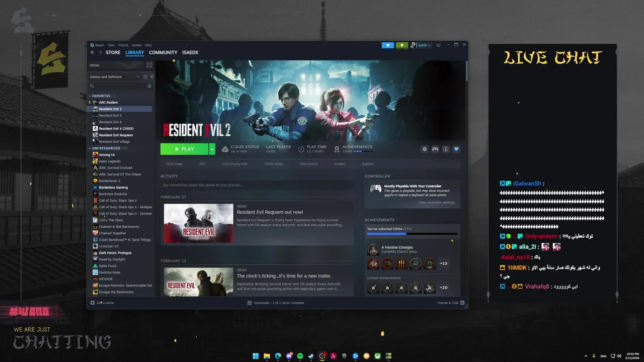
Task: Open Epic Games Launcher from taskbar
Action: pos(344,356)
